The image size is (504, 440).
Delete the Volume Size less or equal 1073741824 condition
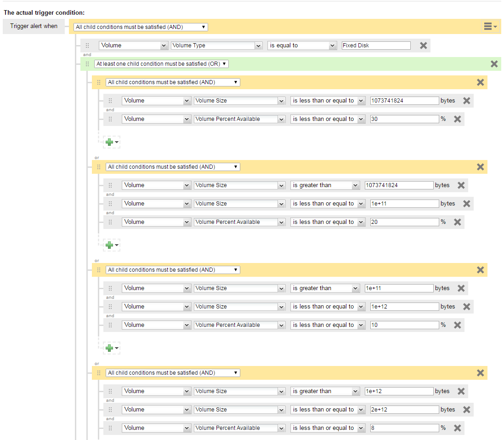click(466, 101)
